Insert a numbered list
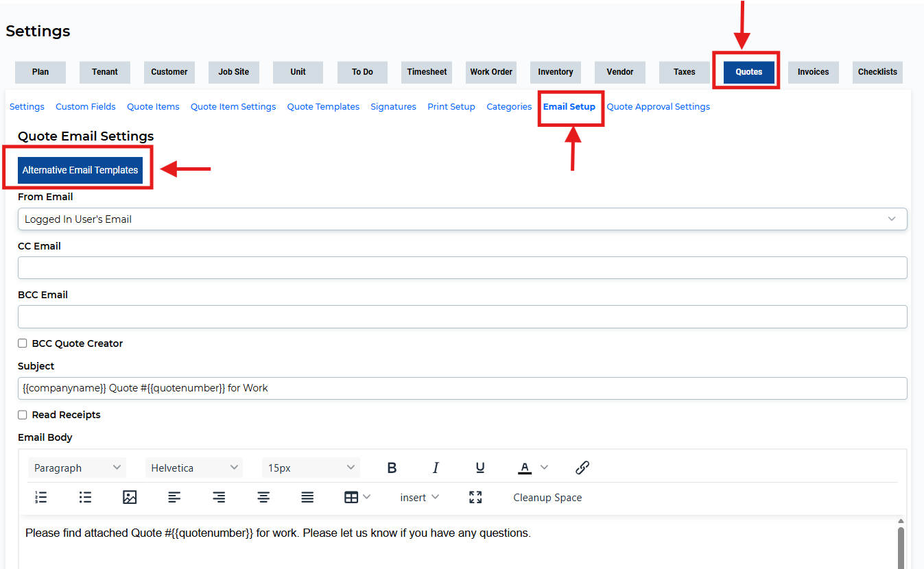 [41, 498]
